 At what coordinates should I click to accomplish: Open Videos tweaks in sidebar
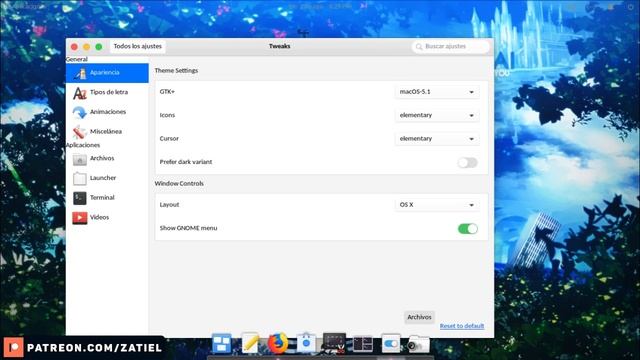[x=107, y=217]
